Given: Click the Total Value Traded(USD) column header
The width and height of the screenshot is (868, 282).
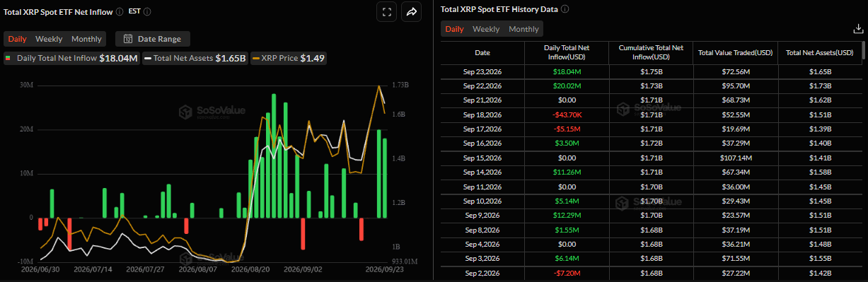Looking at the screenshot, I should click(735, 52).
